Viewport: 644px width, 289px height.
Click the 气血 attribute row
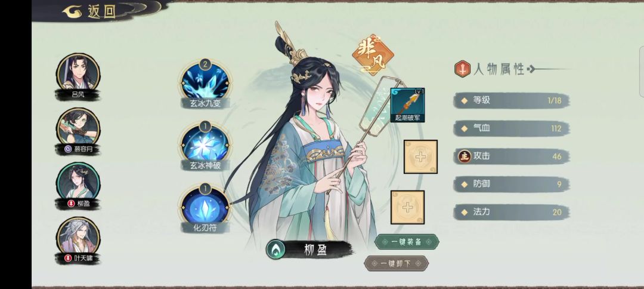click(x=512, y=128)
